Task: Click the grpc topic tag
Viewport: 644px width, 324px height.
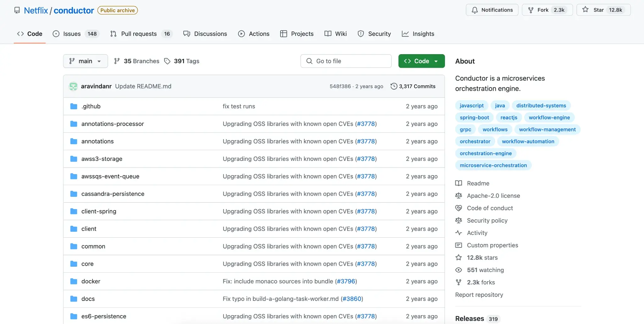Action: [x=465, y=129]
